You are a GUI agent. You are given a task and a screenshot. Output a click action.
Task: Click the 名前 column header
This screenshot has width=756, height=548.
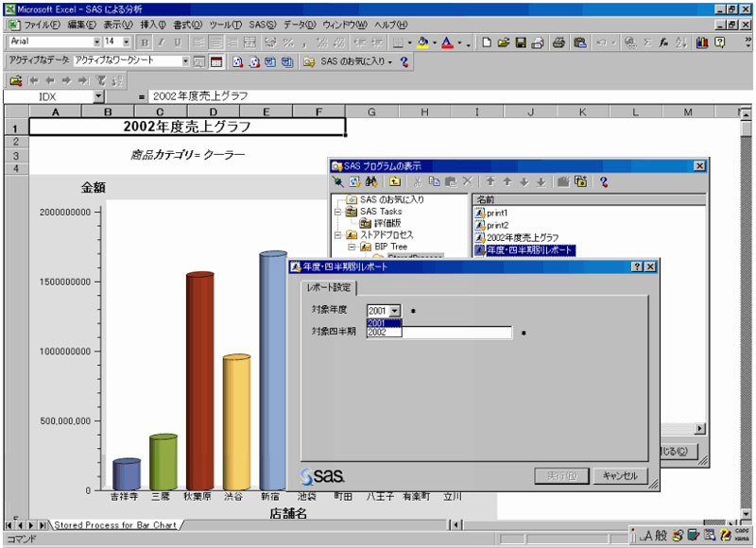click(x=589, y=199)
